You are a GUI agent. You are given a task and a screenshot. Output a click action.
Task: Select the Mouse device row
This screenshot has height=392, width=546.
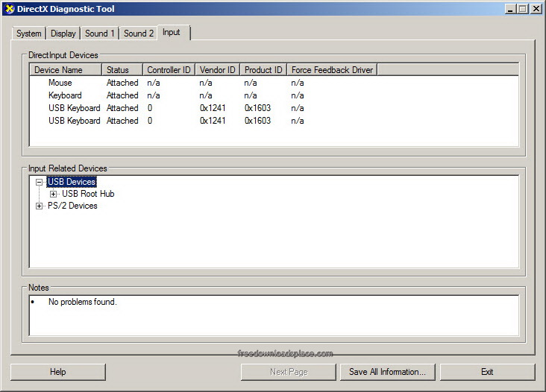[x=60, y=83]
